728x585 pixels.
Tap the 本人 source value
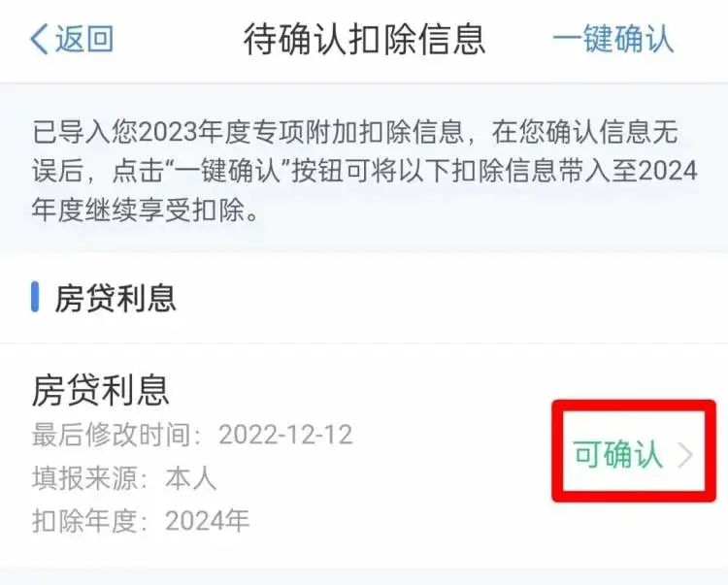[x=191, y=478]
